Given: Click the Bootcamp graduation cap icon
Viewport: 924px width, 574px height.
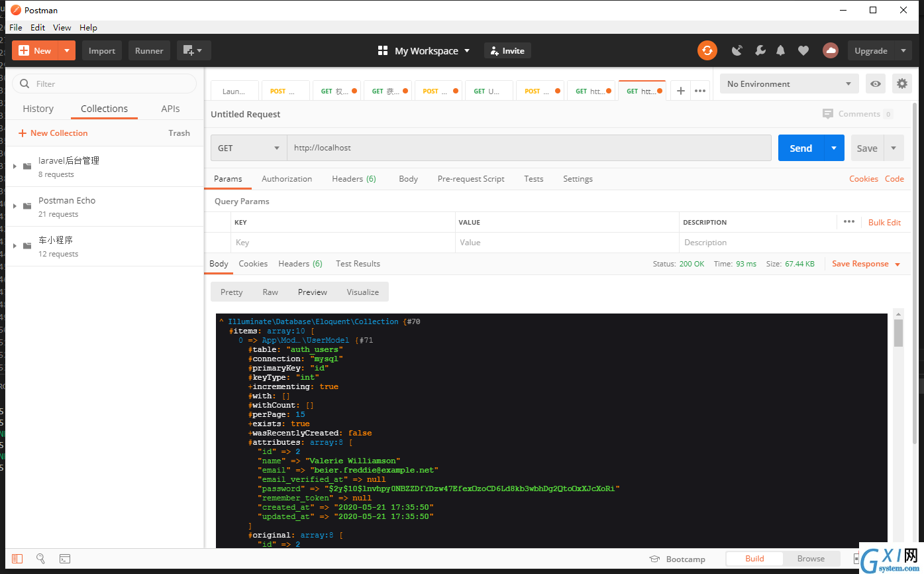Looking at the screenshot, I should click(654, 559).
